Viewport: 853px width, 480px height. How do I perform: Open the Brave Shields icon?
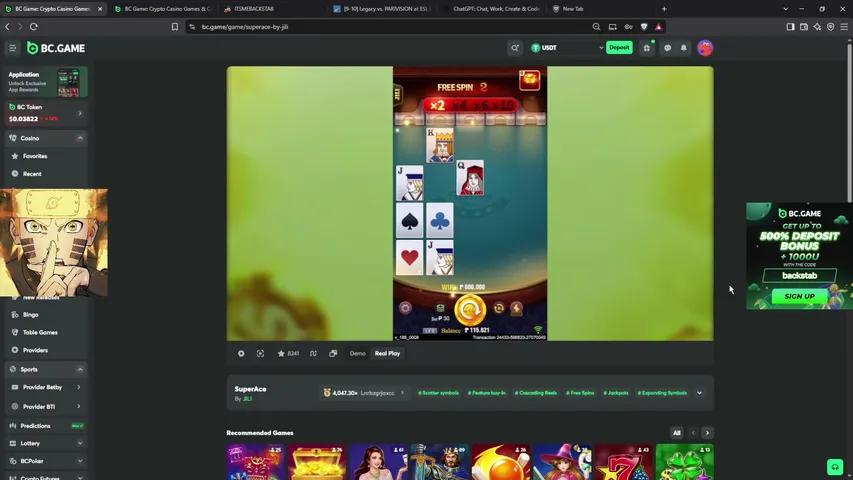click(644, 27)
